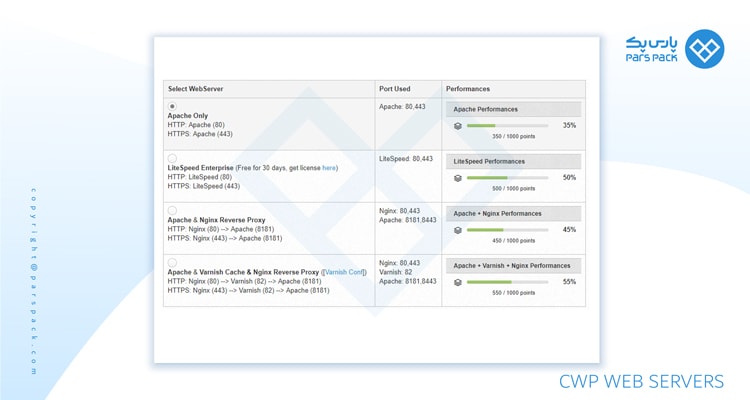Select Apache & Varnish Cache & Nginx radio button

pyautogui.click(x=172, y=263)
